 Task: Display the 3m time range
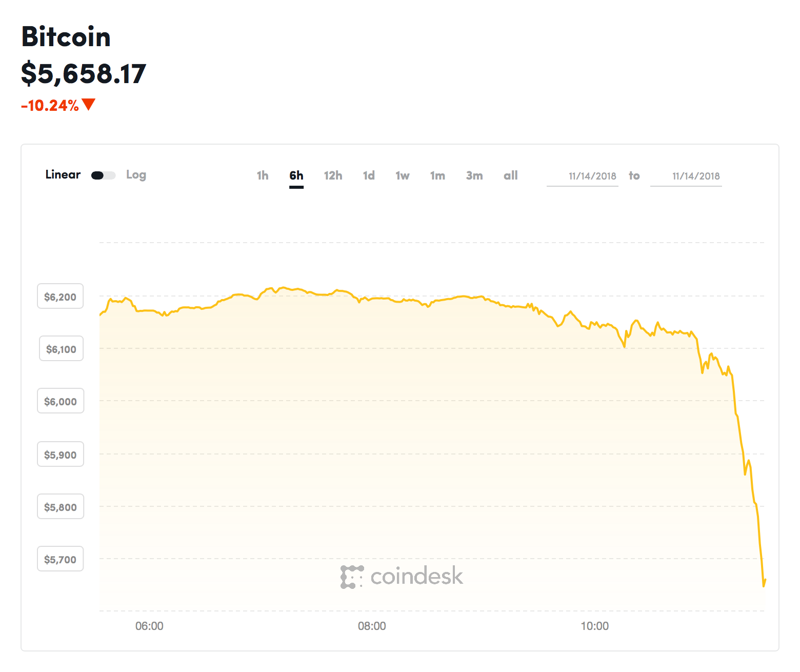click(x=474, y=176)
